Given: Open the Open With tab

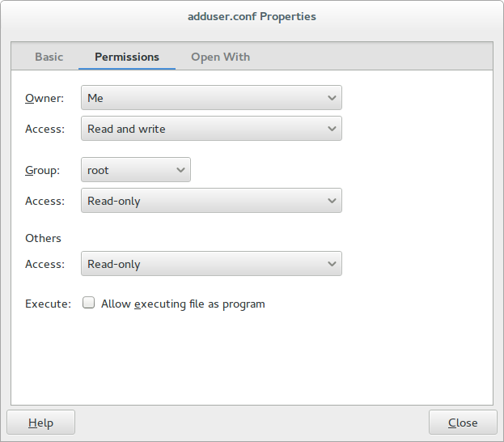Looking at the screenshot, I should coord(221,57).
